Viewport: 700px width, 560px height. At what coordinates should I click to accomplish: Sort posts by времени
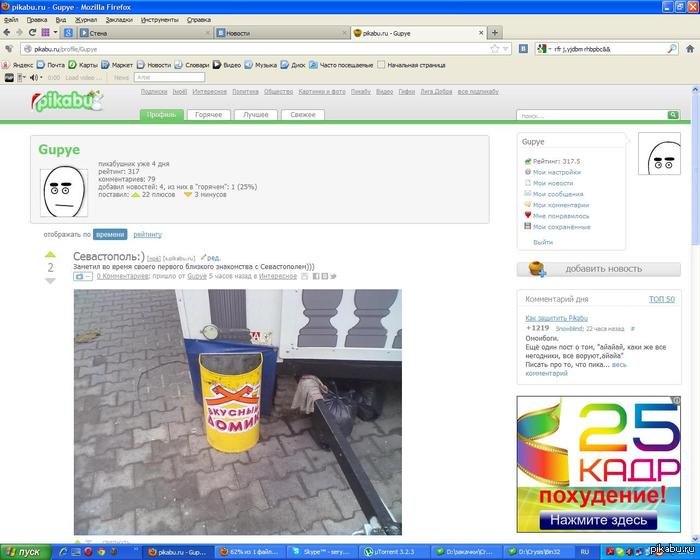(110, 234)
